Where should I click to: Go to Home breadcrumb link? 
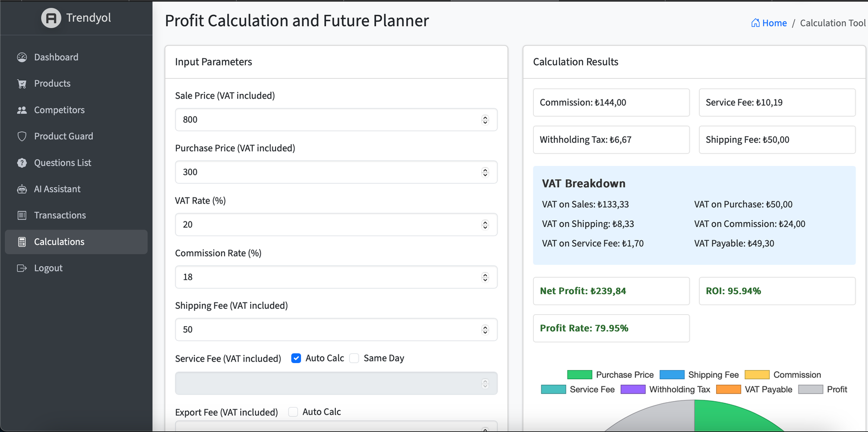(769, 23)
